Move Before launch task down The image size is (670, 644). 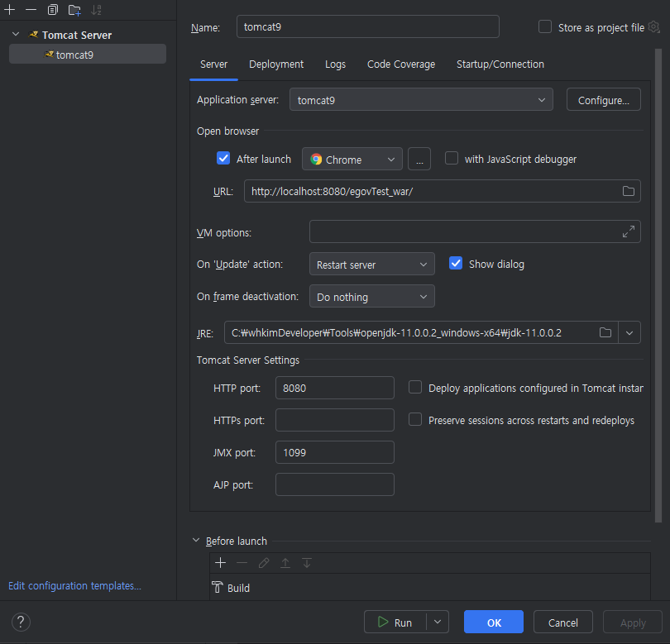click(307, 563)
